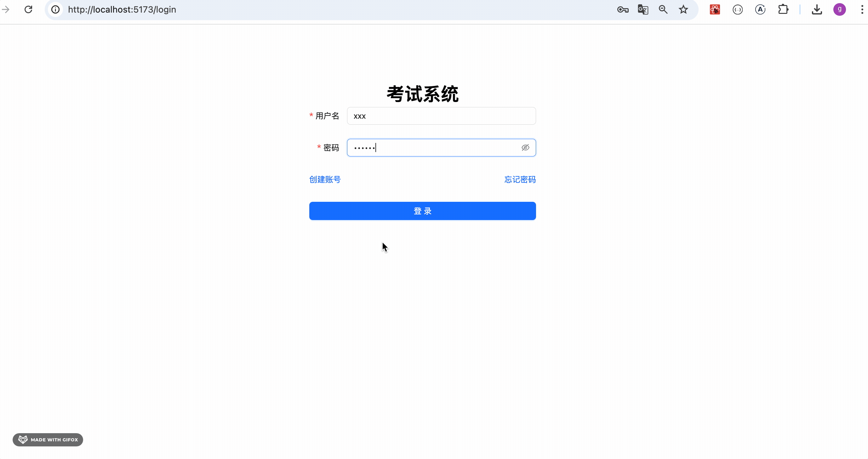Translate the page via Google Translate icon
This screenshot has height=459, width=868.
click(x=642, y=9)
